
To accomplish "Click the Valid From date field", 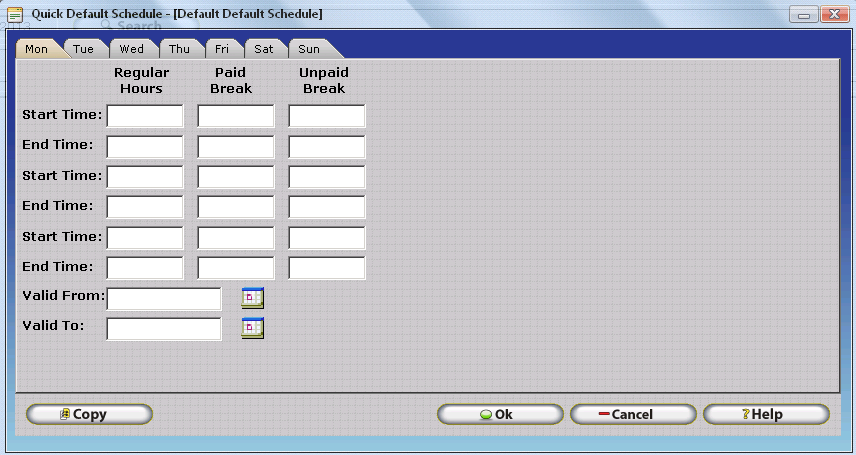I will pos(164,298).
